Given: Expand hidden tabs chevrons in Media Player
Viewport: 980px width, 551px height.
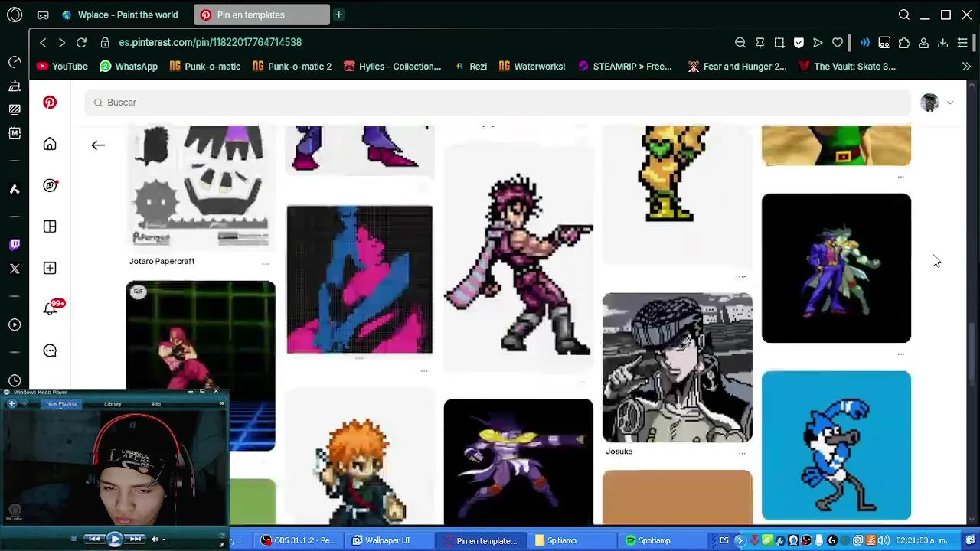Looking at the screenshot, I should pyautogui.click(x=220, y=403).
